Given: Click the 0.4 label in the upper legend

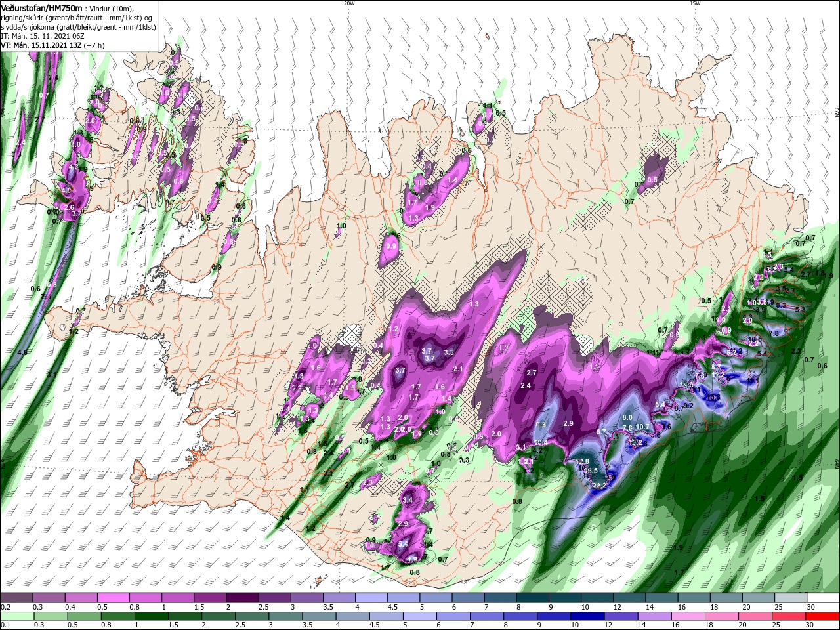Looking at the screenshot, I should click(70, 607).
